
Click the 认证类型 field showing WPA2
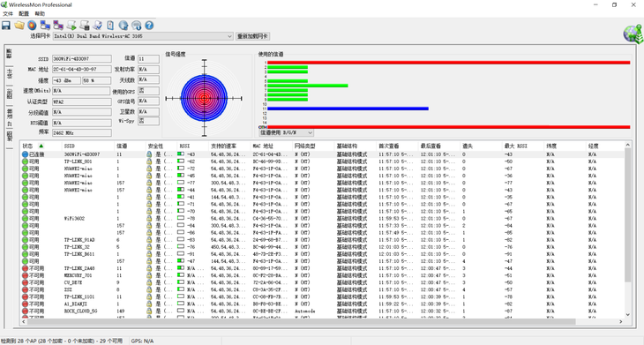(82, 101)
